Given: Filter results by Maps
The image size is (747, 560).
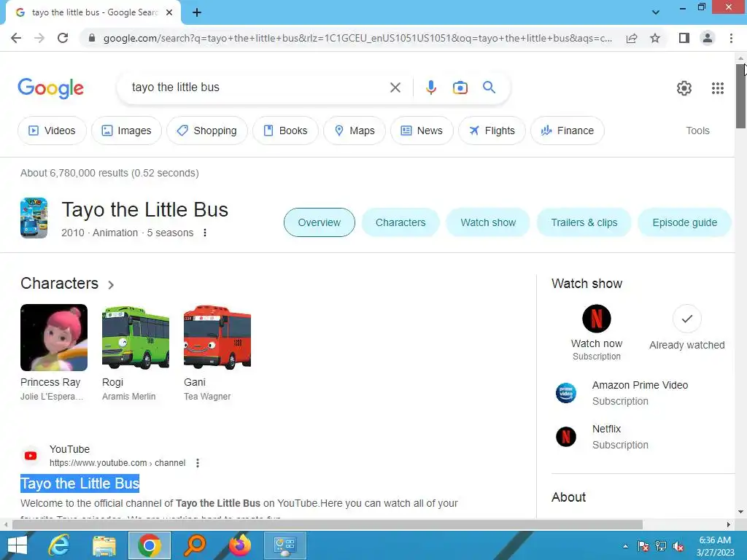Looking at the screenshot, I should pyautogui.click(x=355, y=131).
